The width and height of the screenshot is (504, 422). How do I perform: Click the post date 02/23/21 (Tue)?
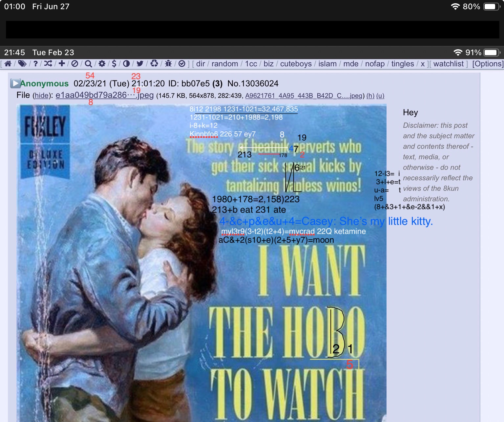[101, 83]
